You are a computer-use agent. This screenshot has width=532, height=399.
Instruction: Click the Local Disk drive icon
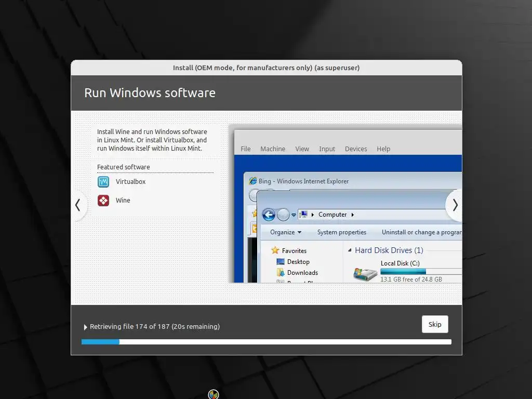[365, 273]
